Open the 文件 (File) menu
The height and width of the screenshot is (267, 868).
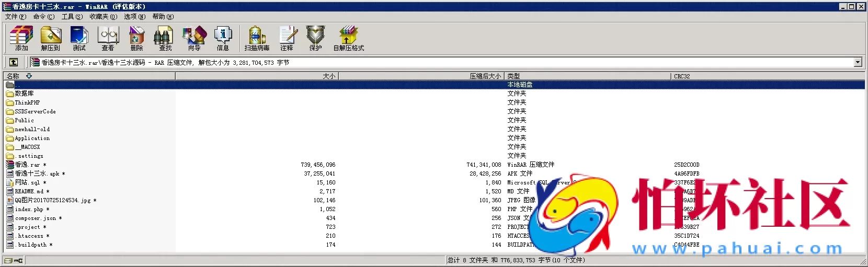pos(15,17)
